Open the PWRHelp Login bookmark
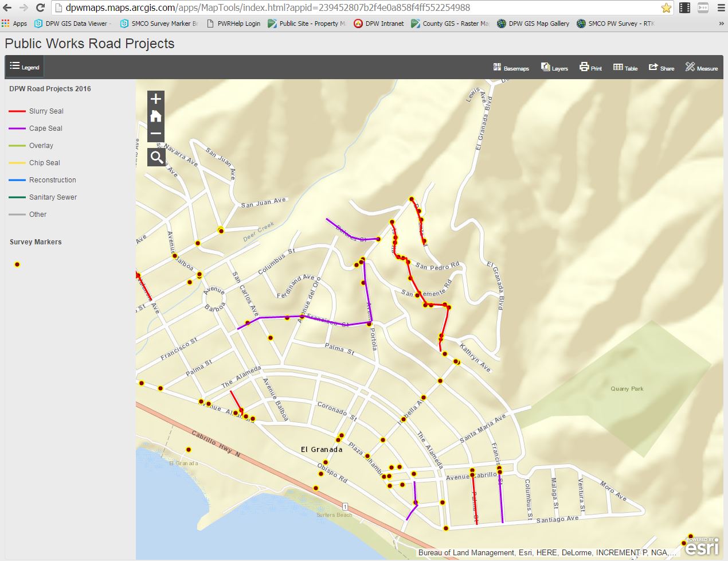The image size is (728, 561). point(233,24)
